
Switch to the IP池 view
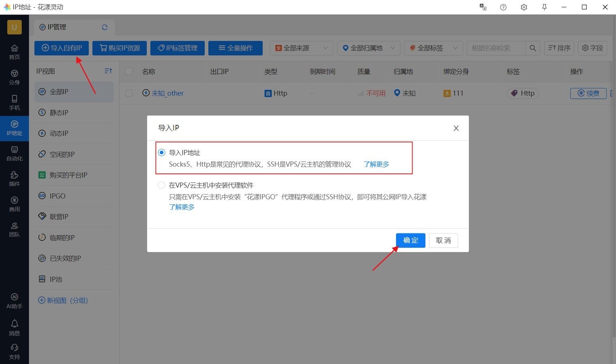click(56, 279)
